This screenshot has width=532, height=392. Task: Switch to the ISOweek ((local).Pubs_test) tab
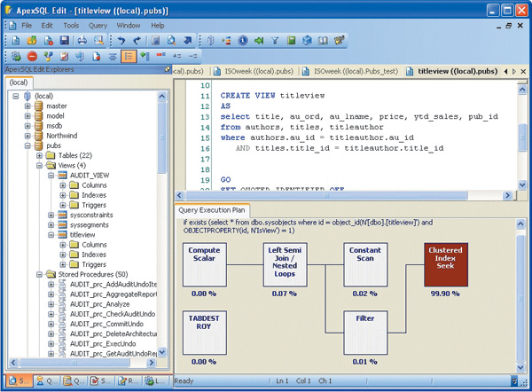pyautogui.click(x=350, y=71)
